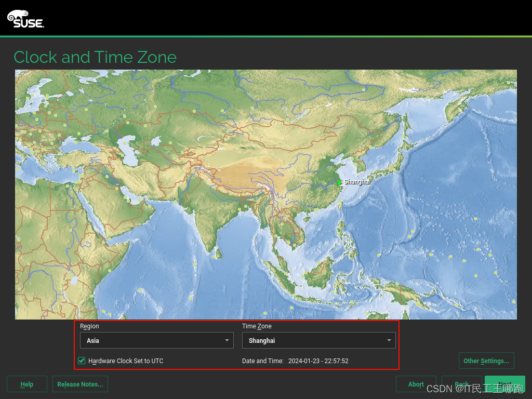Abort the installation

[x=416, y=384]
